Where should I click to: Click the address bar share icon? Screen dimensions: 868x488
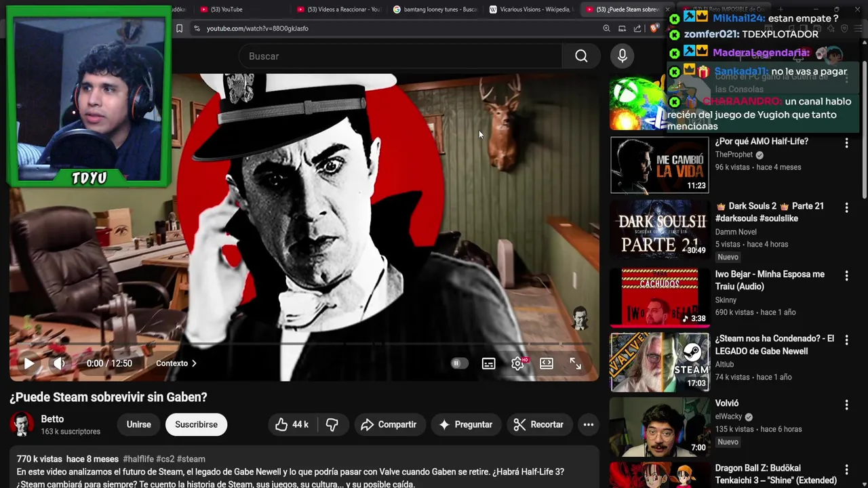click(637, 28)
